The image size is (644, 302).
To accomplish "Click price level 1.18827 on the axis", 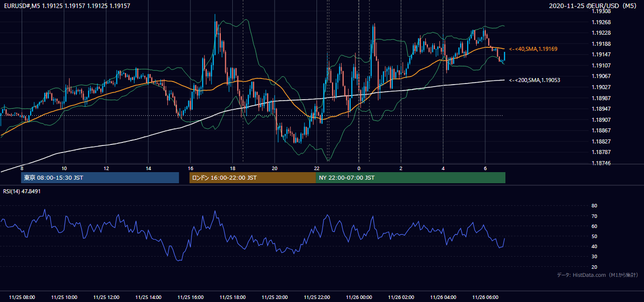I will click(602, 141).
